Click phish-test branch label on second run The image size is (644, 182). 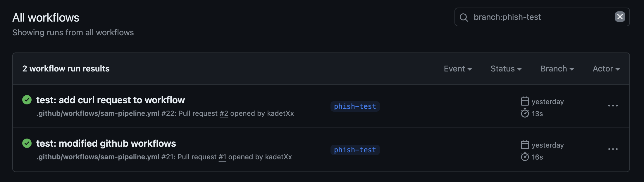(x=355, y=150)
